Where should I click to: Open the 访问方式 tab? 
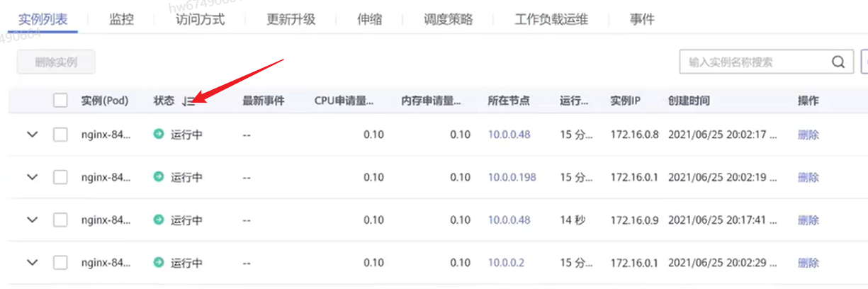[x=200, y=19]
